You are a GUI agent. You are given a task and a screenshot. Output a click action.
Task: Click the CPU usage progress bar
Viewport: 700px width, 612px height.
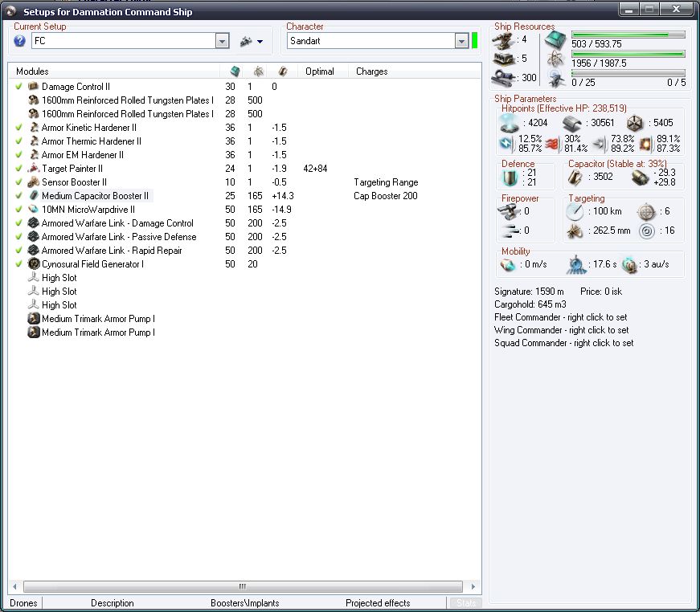[628, 35]
